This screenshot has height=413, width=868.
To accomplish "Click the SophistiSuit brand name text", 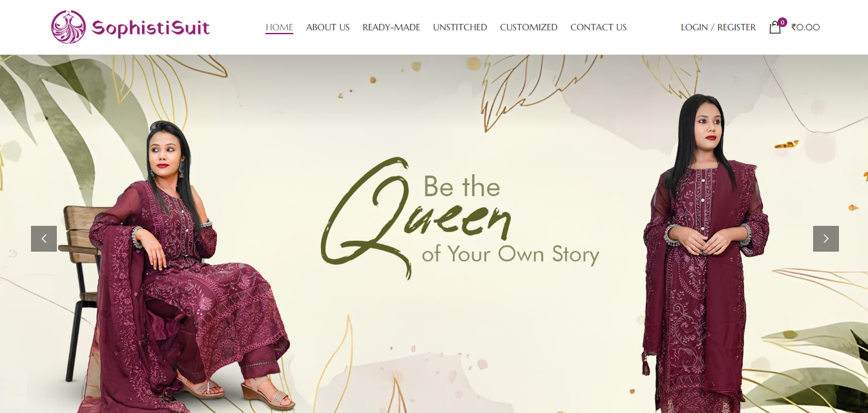I will tap(150, 28).
